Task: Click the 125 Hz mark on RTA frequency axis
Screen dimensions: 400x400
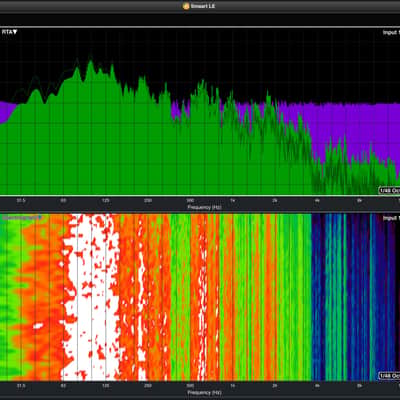Action: pyautogui.click(x=106, y=200)
